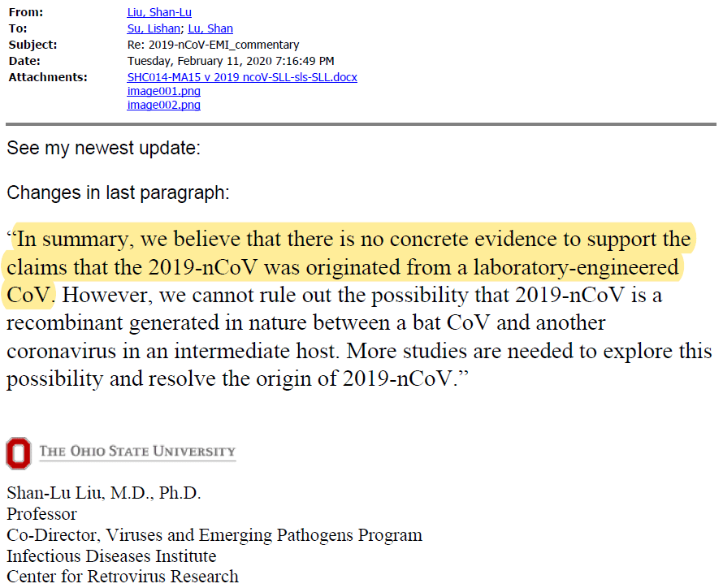Click The Ohio State University wordmark
Viewport: 723px width, 588px height.
click(x=136, y=452)
